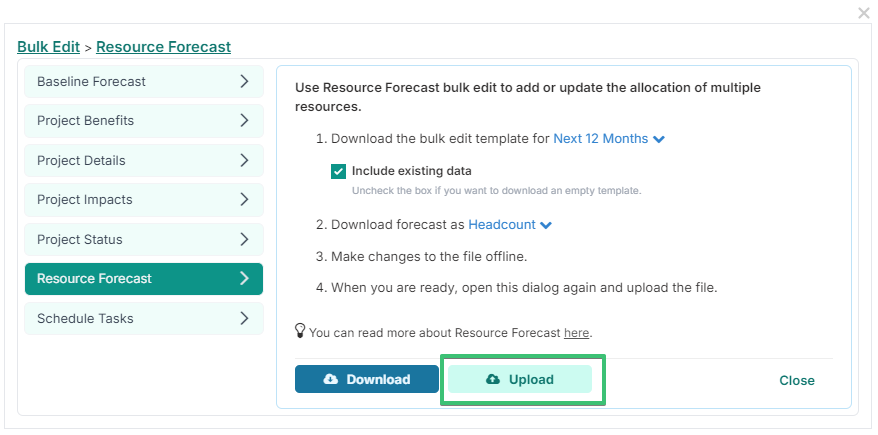Viewport: 878px width, 435px height.
Task: Click the Schedule Tasks chevron arrow
Action: pyautogui.click(x=244, y=318)
